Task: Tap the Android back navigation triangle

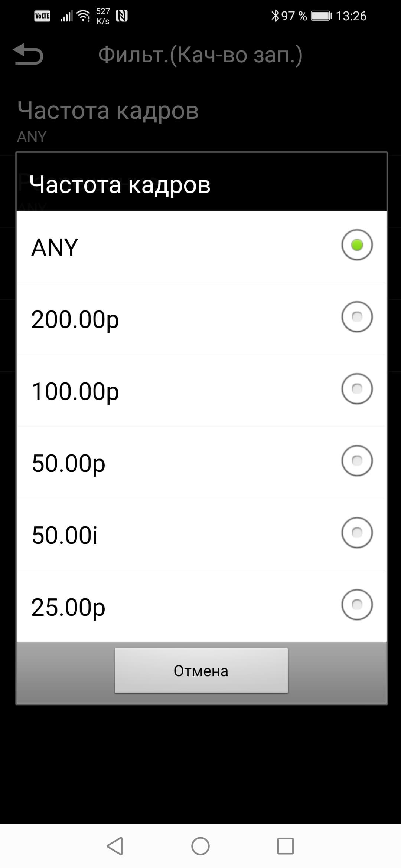Action: click(x=115, y=846)
